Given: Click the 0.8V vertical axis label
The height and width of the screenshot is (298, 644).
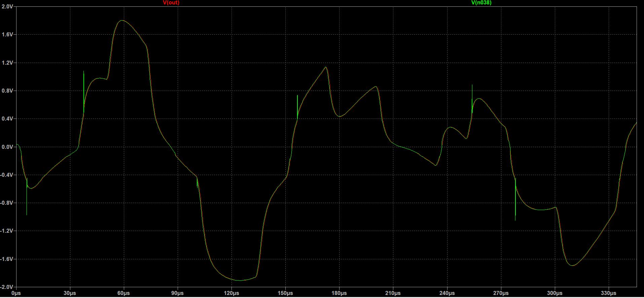Looking at the screenshot, I should [8, 91].
